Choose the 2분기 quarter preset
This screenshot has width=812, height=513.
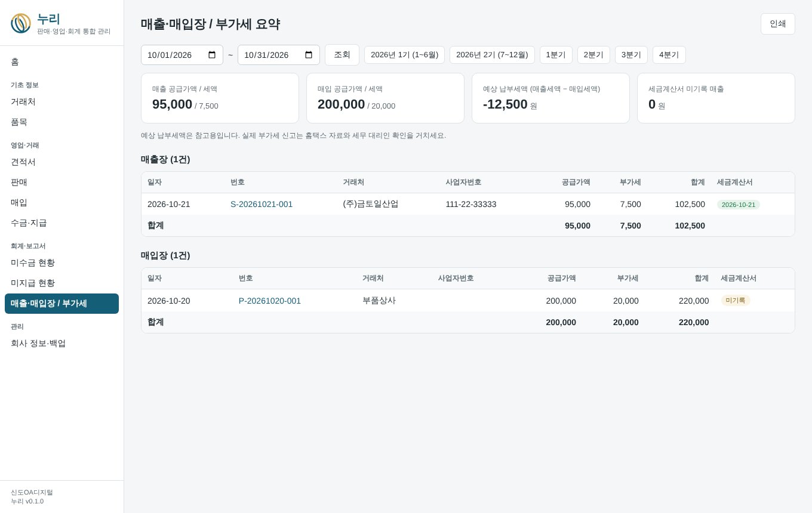593,55
